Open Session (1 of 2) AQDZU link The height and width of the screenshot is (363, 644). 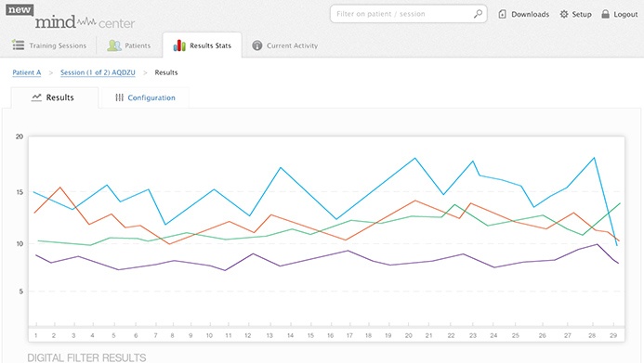point(98,72)
